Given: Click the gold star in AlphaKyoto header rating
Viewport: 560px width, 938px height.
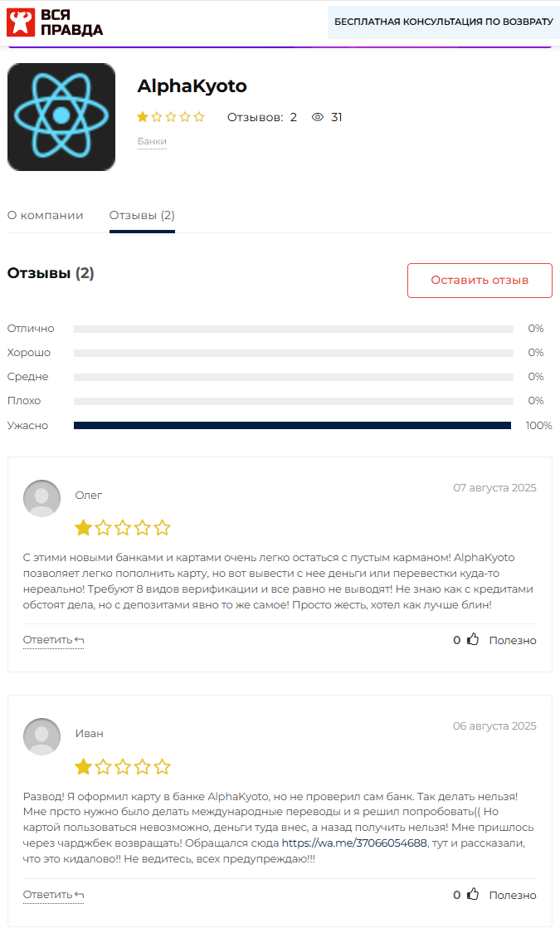Looking at the screenshot, I should 143,117.
